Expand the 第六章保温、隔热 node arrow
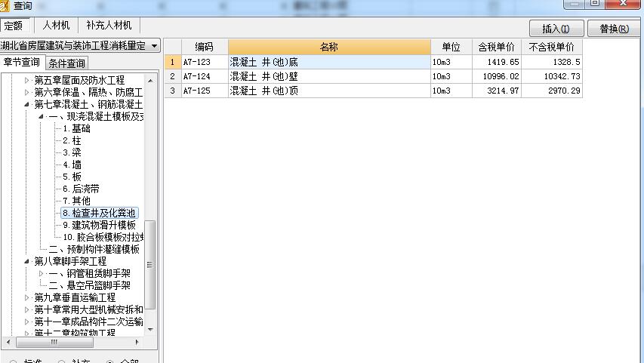Image resolution: width=644 pixels, height=363 pixels. click(26, 92)
